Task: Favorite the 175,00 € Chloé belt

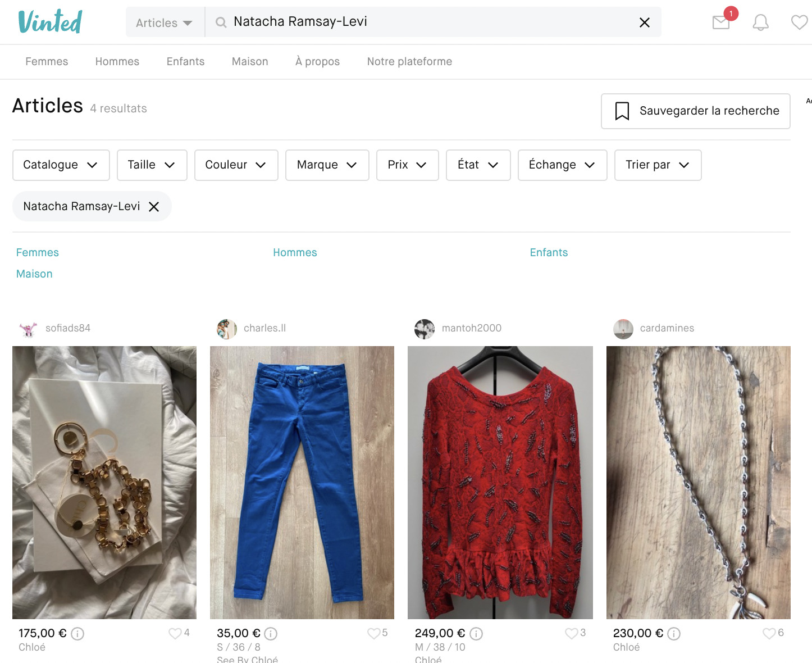Action: (x=175, y=633)
